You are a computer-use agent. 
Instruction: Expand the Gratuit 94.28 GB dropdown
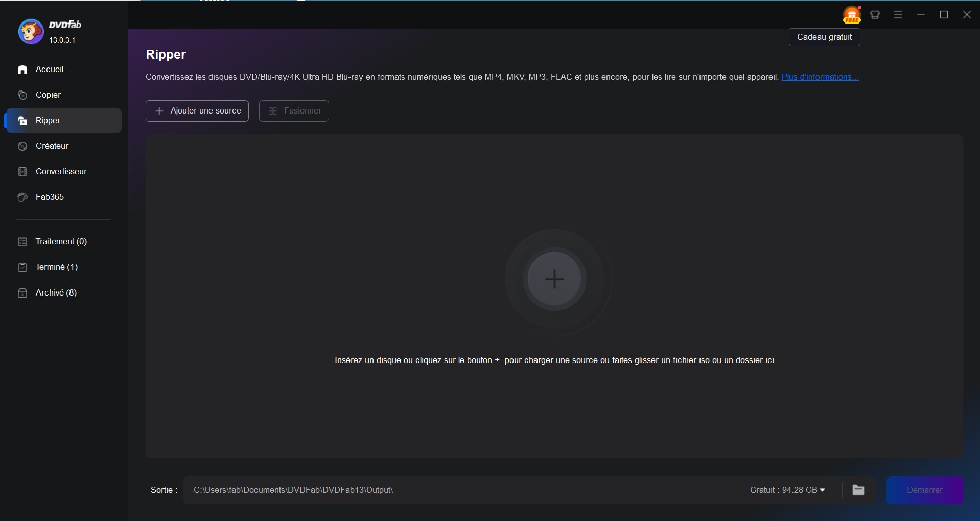[x=787, y=490]
